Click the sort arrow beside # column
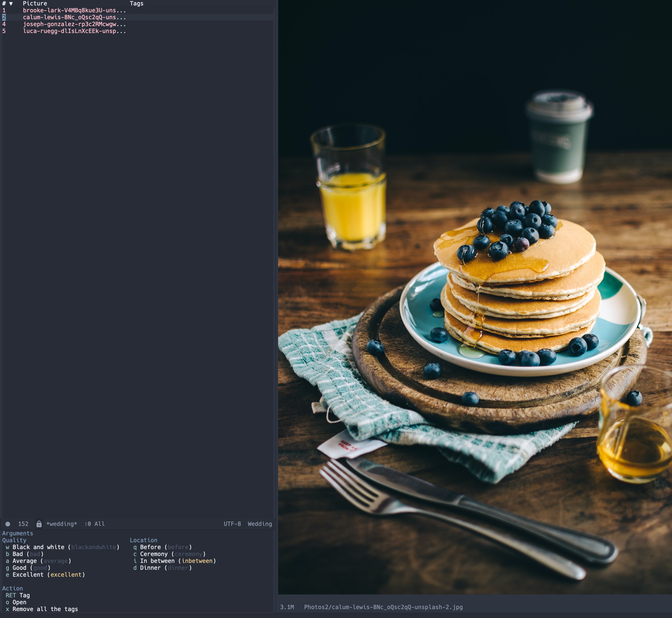The image size is (672, 618). click(x=11, y=4)
